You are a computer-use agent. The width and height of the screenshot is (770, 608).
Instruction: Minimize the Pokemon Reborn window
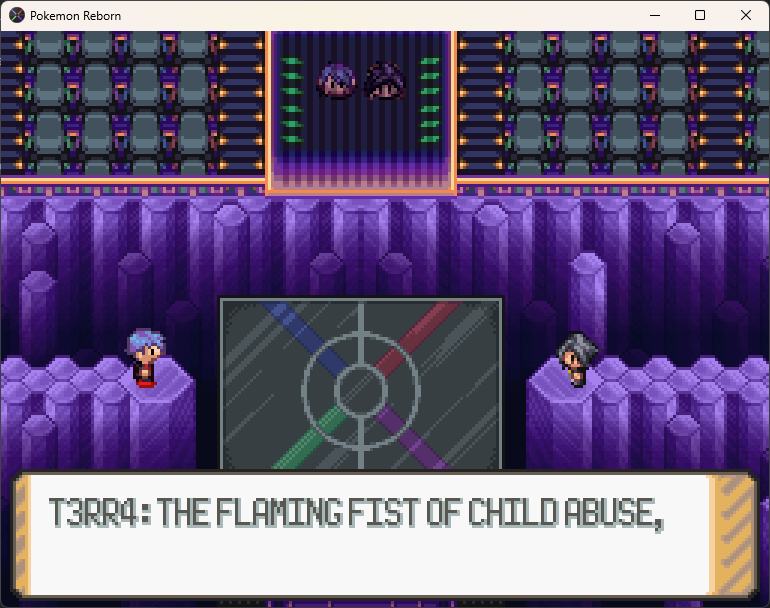tap(655, 15)
